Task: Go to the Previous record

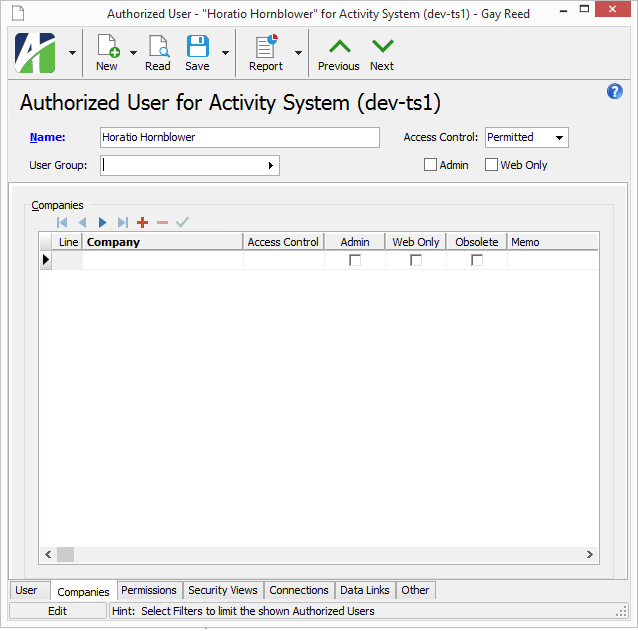Action: tap(339, 54)
